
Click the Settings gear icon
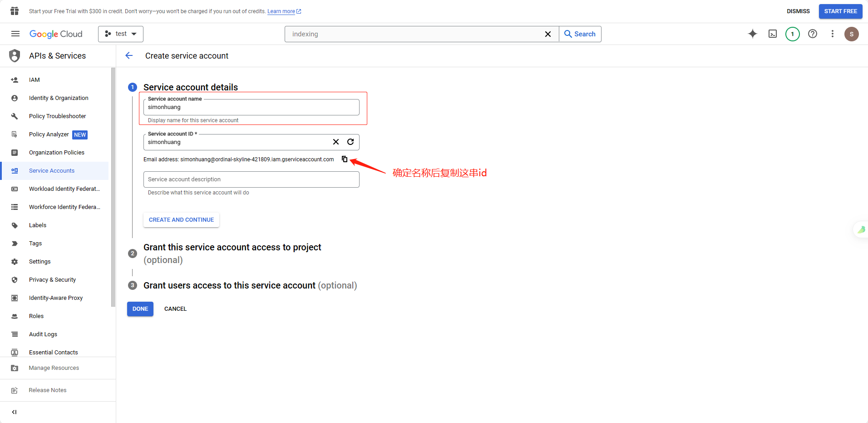pos(15,262)
